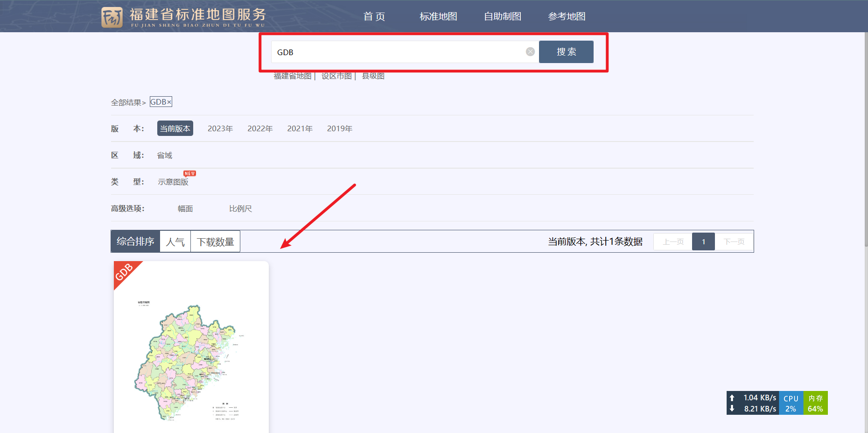Go to the 下一页 next page
Image resolution: width=868 pixels, height=433 pixels.
tap(734, 241)
